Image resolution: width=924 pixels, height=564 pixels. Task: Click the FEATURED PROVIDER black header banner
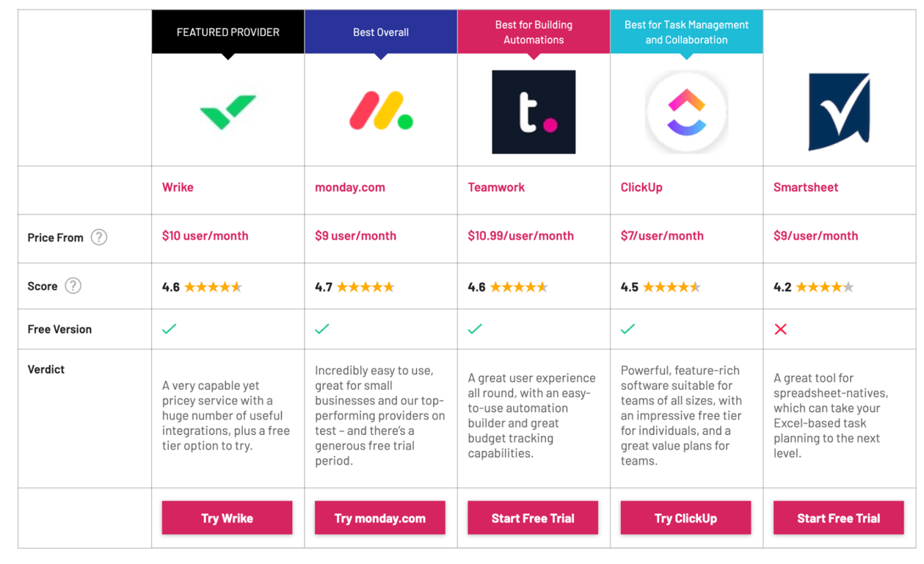click(x=227, y=32)
